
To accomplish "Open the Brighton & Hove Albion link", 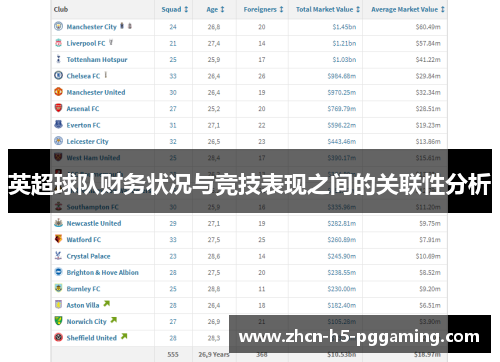I will click(102, 273).
